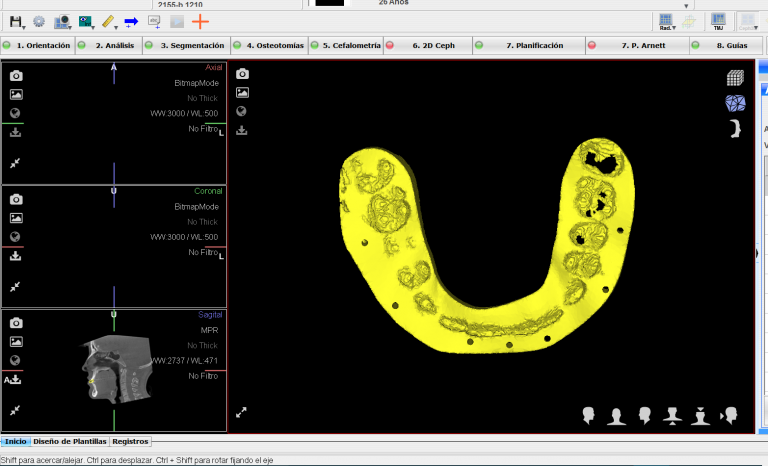The width and height of the screenshot is (768, 466).
Task: Collapse the Coronal view with shrink arrows
Action: [x=15, y=287]
